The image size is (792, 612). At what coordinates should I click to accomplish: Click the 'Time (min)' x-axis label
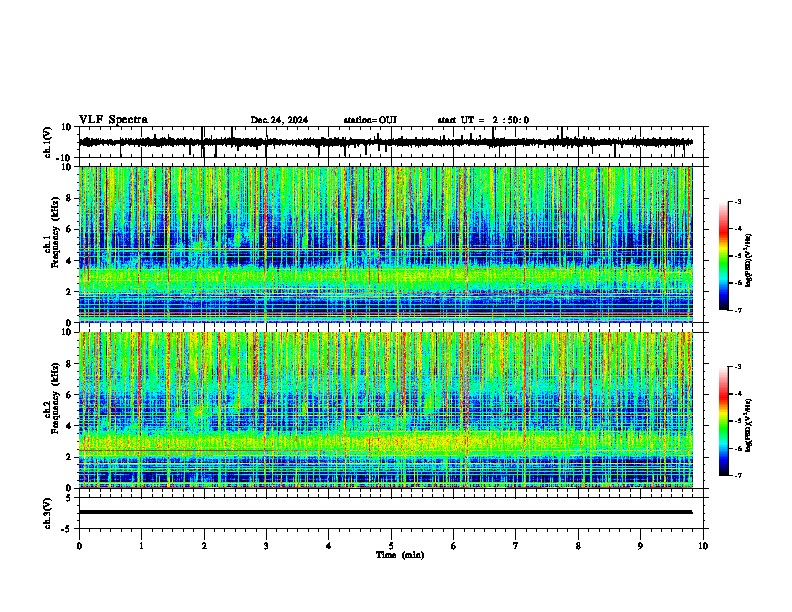point(400,555)
